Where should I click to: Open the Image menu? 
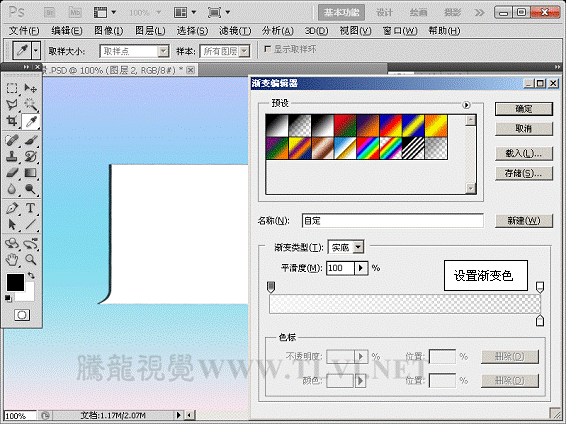pyautogui.click(x=108, y=31)
